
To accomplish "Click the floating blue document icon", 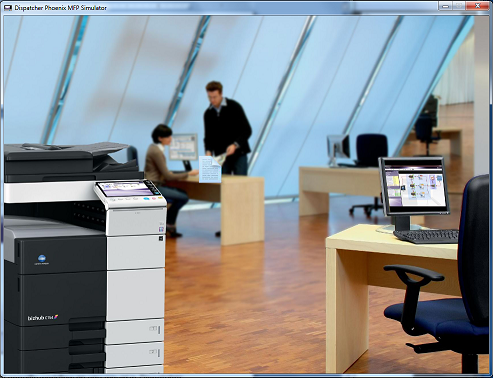I will coord(210,169).
